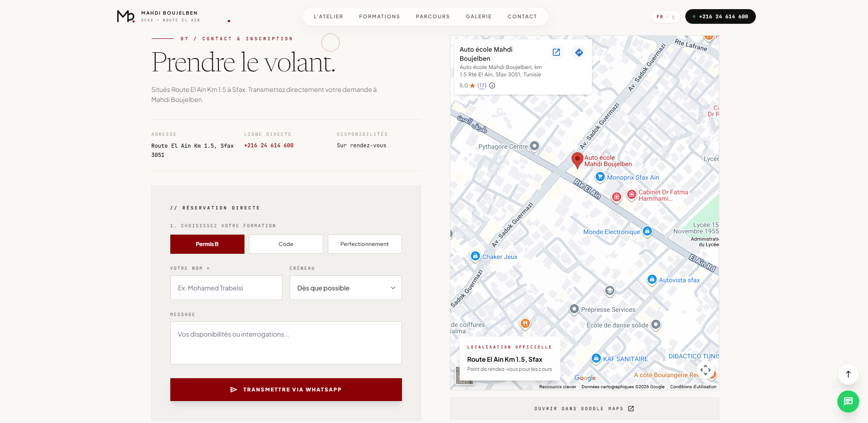Open larger map view icon
Viewport: 868px width, 423px height.
coord(556,52)
